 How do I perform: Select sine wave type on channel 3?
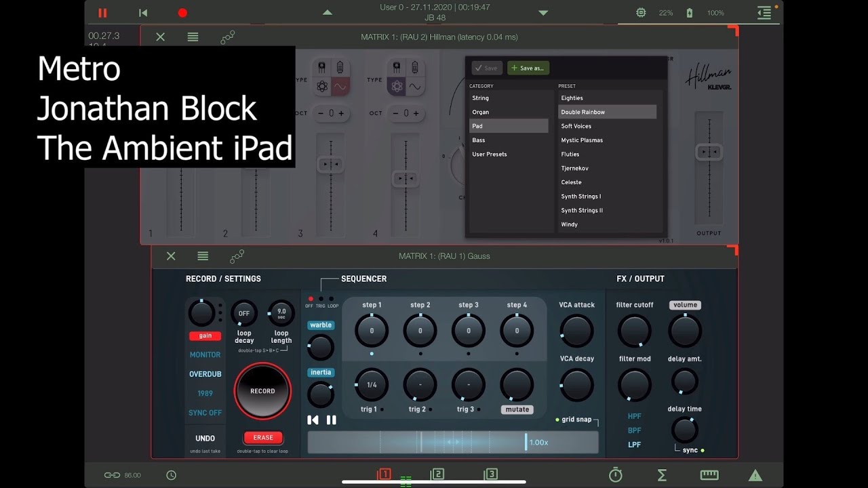pyautogui.click(x=340, y=87)
